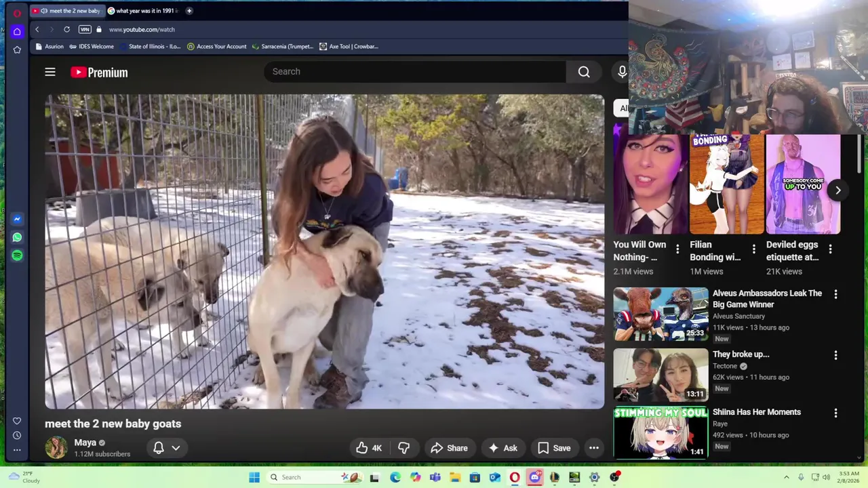This screenshot has width=868, height=488.
Task: Open 'Alveus Ambassadors Leak The Big Game Winner'
Action: [x=767, y=299]
